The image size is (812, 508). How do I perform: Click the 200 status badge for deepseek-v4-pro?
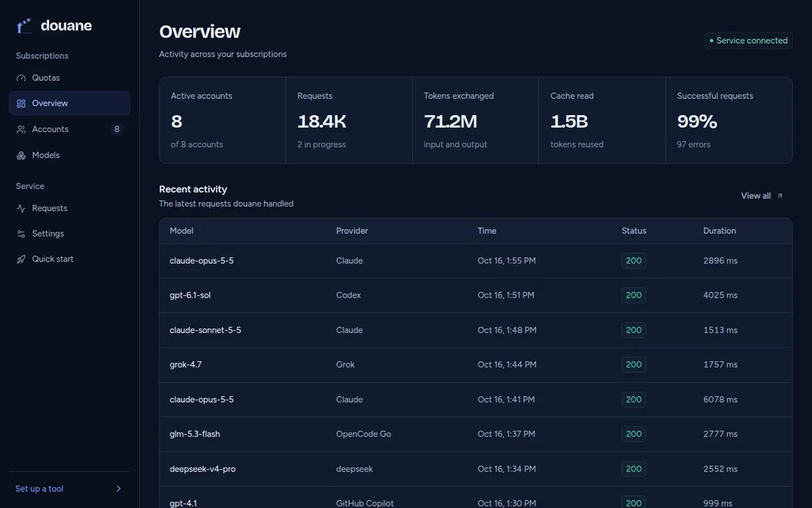634,469
